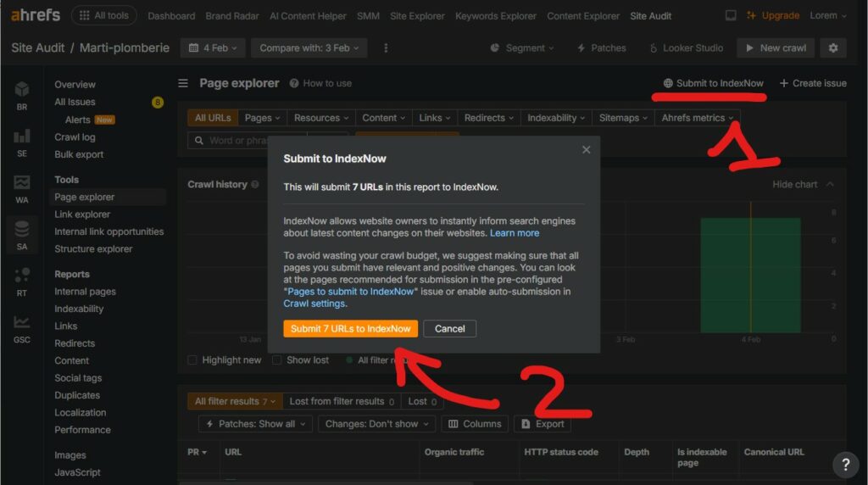
Task: Expand the Sitemaps filter dropdown
Action: (623, 118)
